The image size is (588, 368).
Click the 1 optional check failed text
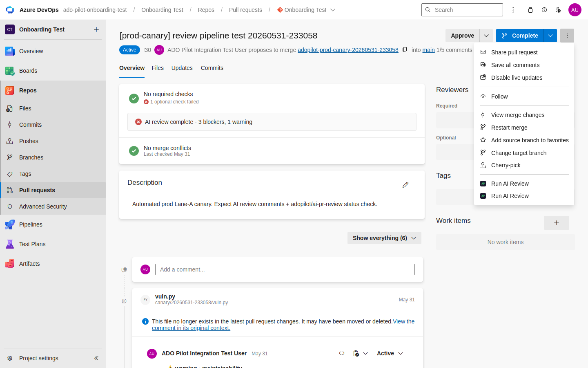(174, 102)
